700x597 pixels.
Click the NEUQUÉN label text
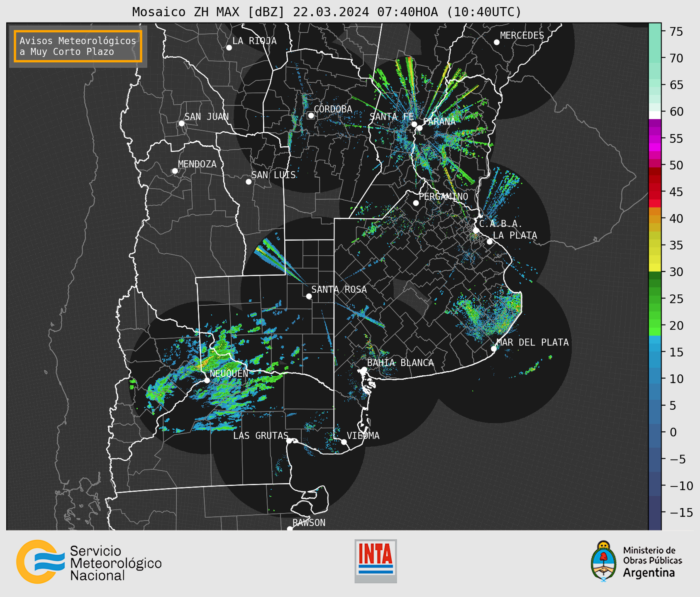coord(229,374)
